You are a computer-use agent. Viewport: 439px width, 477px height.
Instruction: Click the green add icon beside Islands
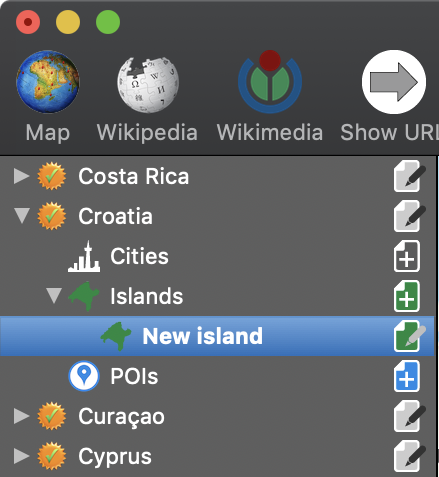(x=407, y=296)
